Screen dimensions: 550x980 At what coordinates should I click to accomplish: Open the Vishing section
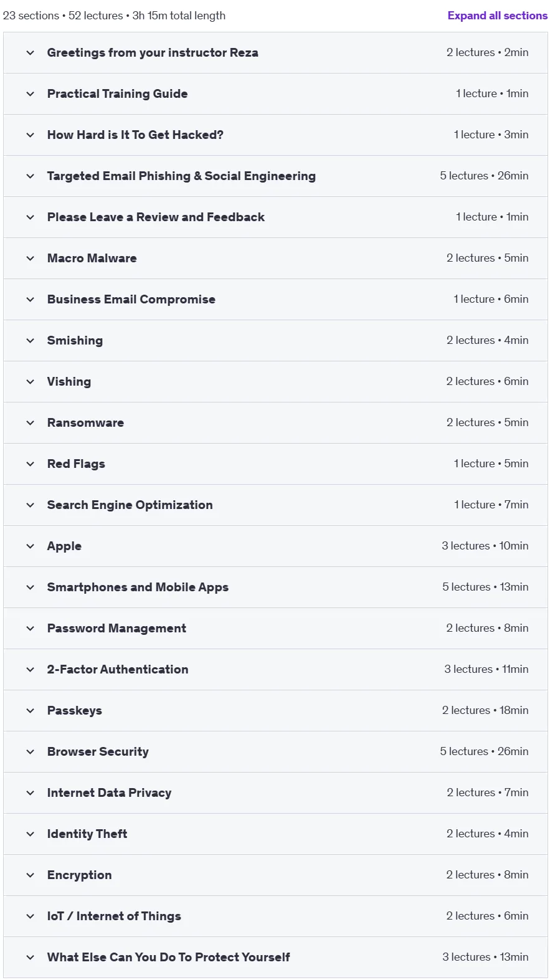275,382
